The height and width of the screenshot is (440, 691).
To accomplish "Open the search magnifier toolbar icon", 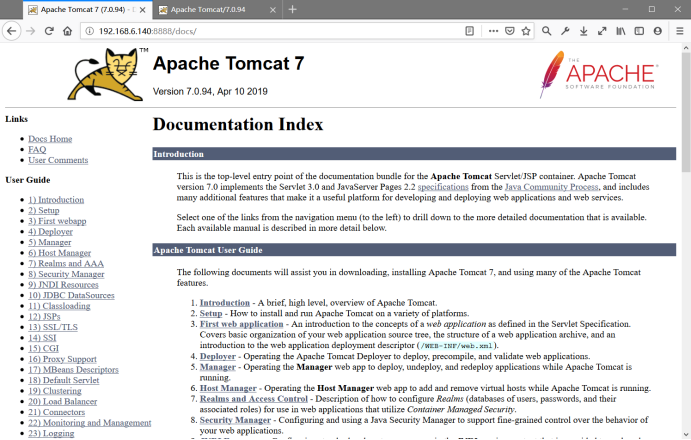I will click(546, 31).
